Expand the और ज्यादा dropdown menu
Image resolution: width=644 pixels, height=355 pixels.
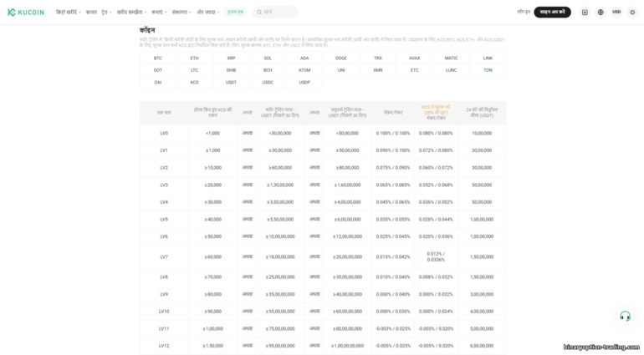(x=207, y=13)
